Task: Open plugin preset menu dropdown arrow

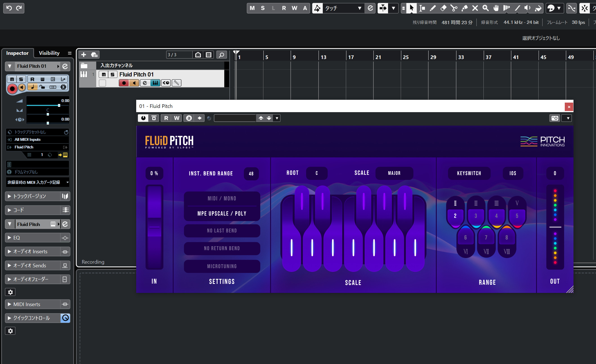Action: click(277, 118)
